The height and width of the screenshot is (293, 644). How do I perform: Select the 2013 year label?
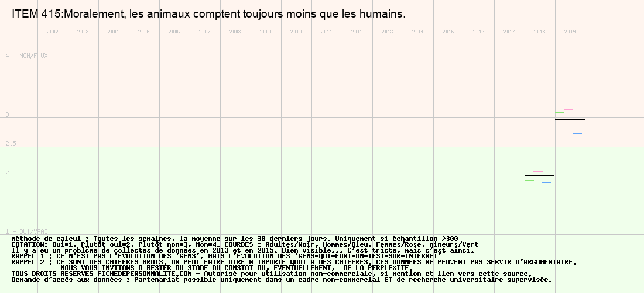388,32
